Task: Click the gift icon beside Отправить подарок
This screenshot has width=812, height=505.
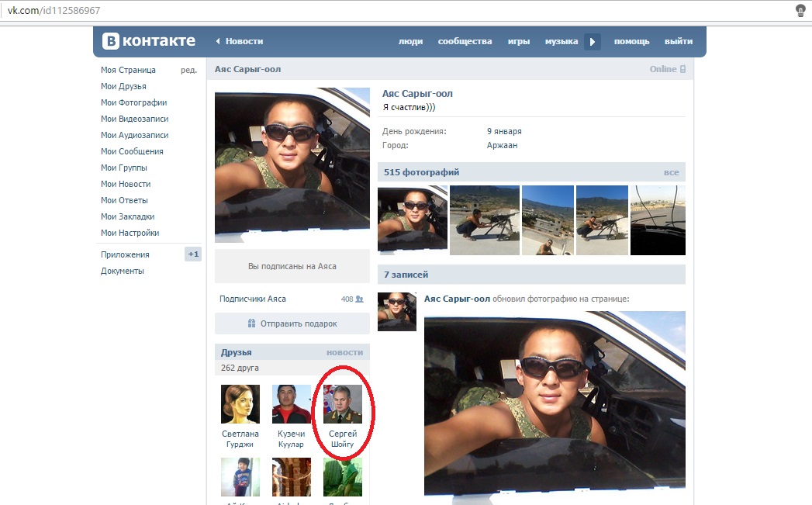Action: click(x=252, y=323)
